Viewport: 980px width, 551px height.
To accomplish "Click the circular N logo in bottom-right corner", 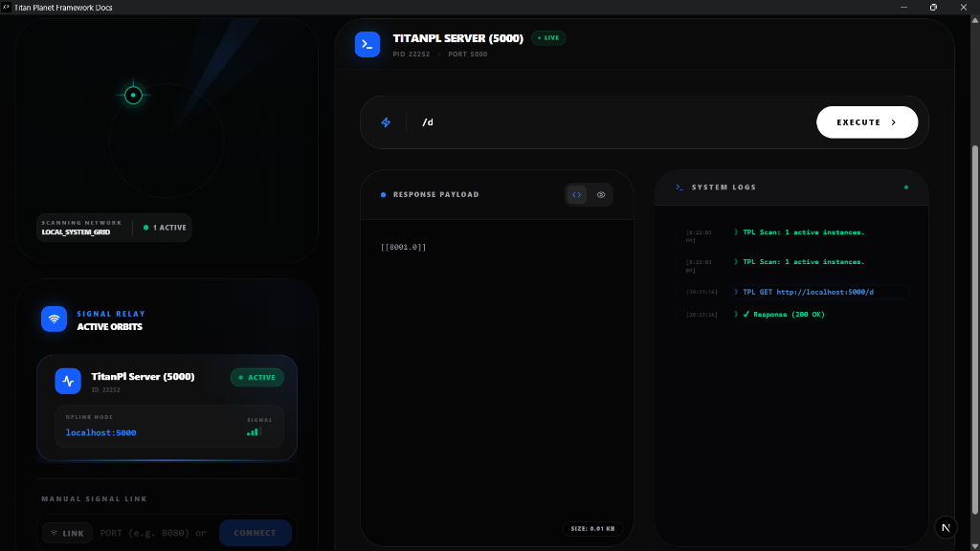I will click(x=946, y=526).
